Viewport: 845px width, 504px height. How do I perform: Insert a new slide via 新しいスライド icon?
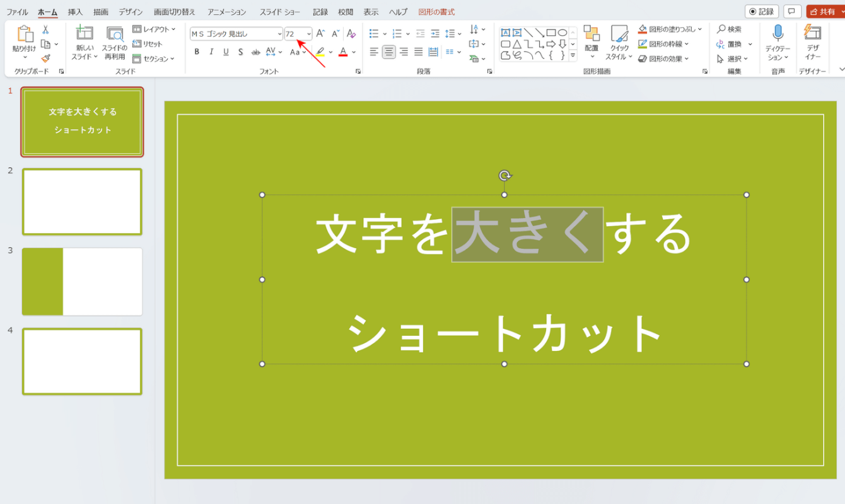(x=84, y=33)
